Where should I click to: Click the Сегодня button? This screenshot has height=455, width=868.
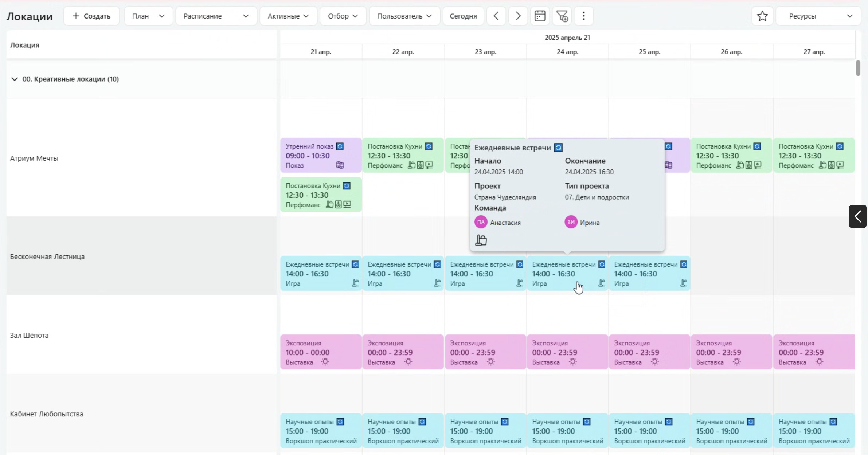pyautogui.click(x=463, y=16)
